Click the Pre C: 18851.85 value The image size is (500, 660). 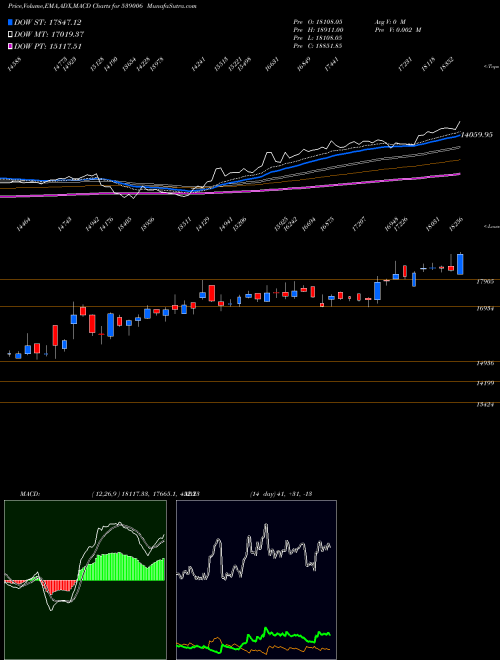[318, 45]
